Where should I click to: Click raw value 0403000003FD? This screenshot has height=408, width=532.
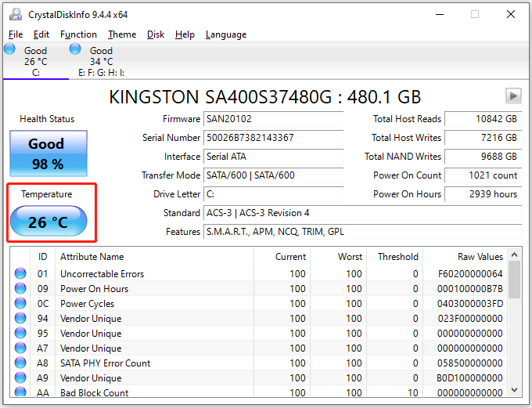[x=470, y=304]
